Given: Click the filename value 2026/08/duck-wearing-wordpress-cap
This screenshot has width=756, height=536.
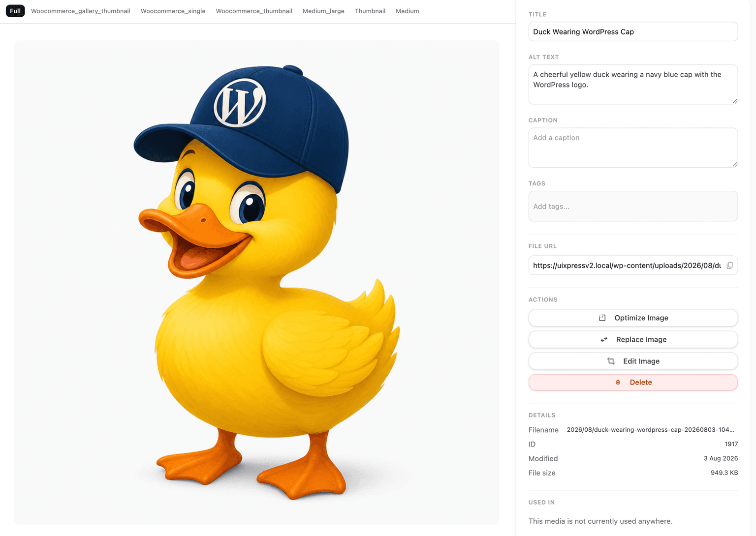Looking at the screenshot, I should 650,430.
